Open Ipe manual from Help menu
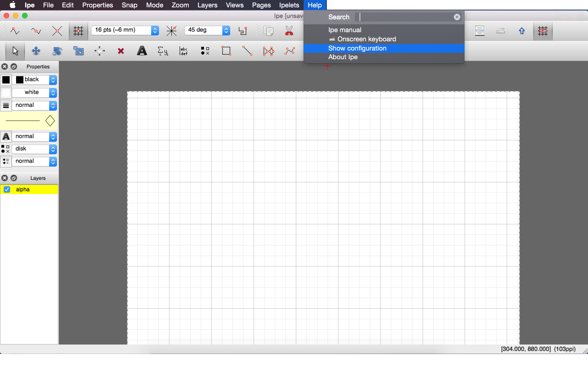Viewport: 588px width, 367px height. (345, 30)
